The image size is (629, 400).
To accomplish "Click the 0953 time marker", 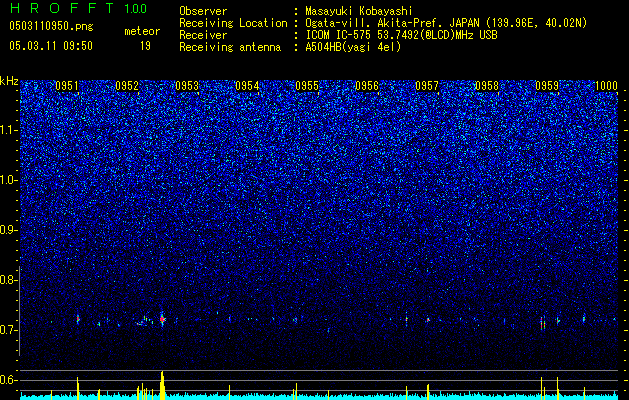I will 187,86.
